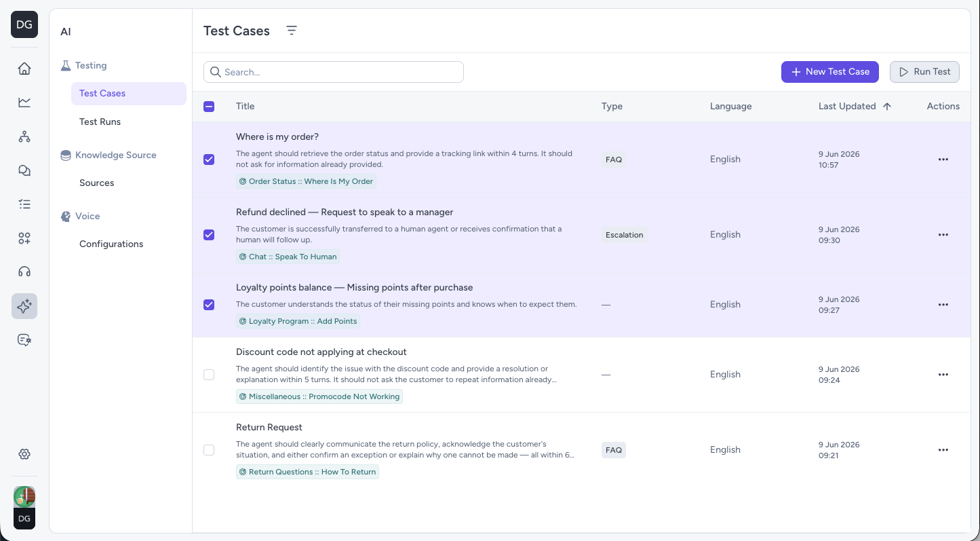Click the New Test Case button
The height and width of the screenshot is (541, 980).
click(x=830, y=72)
